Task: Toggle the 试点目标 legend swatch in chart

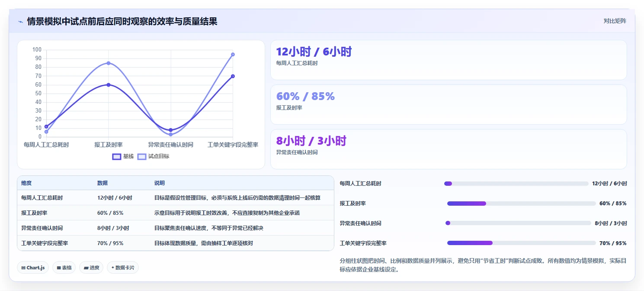Action: click(x=142, y=156)
